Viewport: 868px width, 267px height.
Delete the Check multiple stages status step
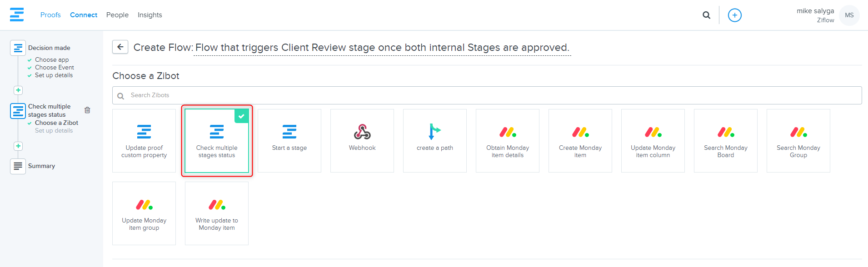coord(87,110)
